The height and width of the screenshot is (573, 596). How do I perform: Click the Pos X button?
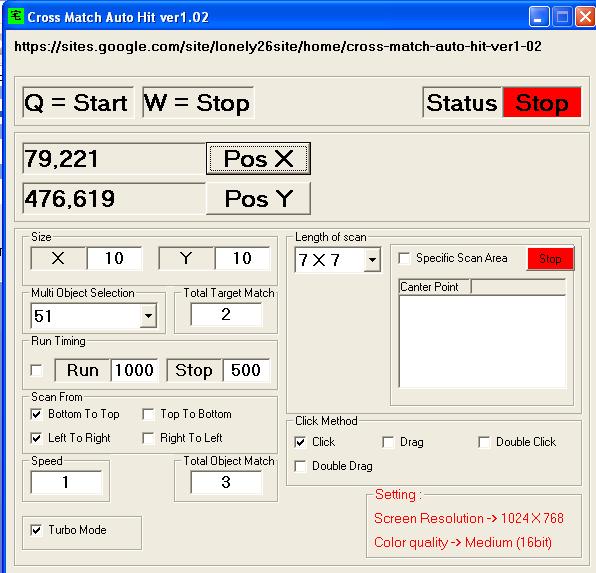coord(258,159)
